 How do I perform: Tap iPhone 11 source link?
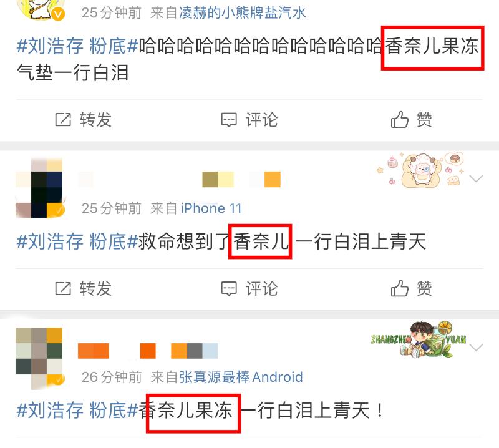[x=211, y=208]
